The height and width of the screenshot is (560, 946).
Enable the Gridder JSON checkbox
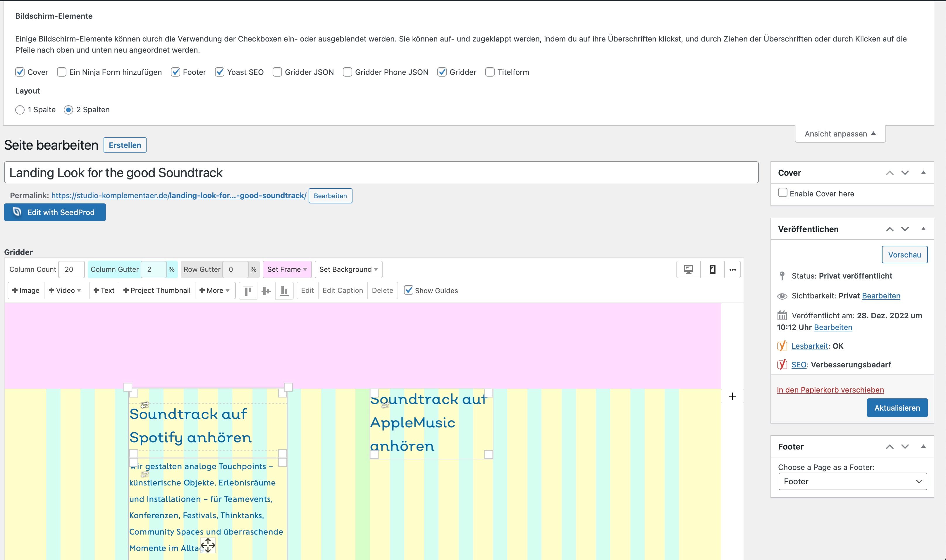[277, 72]
